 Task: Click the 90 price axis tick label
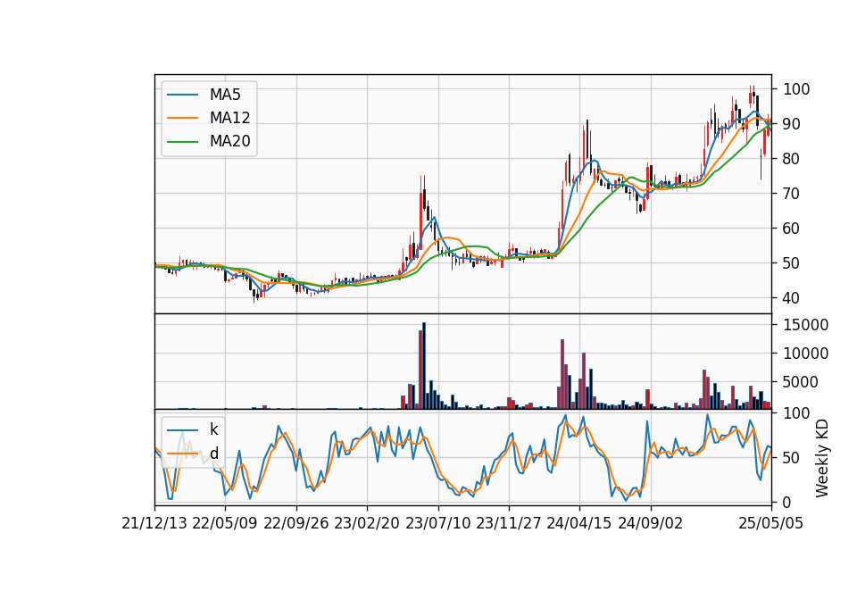point(792,124)
